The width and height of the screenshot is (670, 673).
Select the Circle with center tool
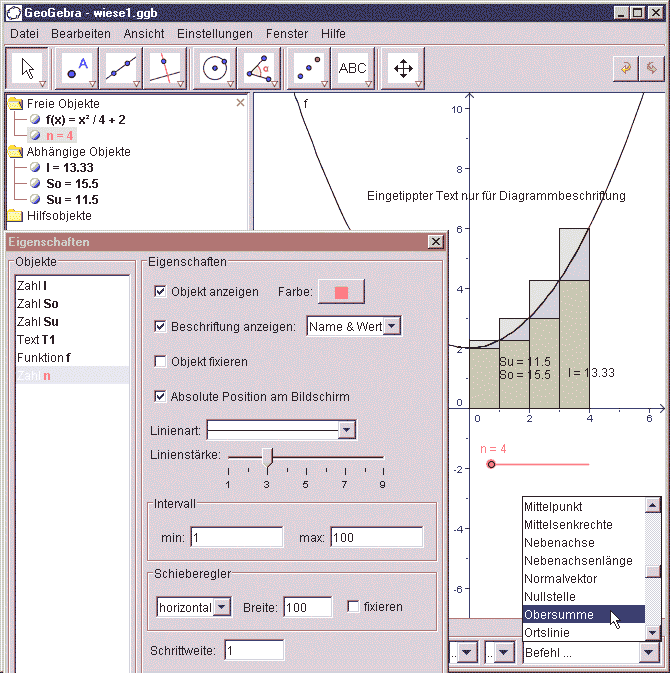click(214, 67)
